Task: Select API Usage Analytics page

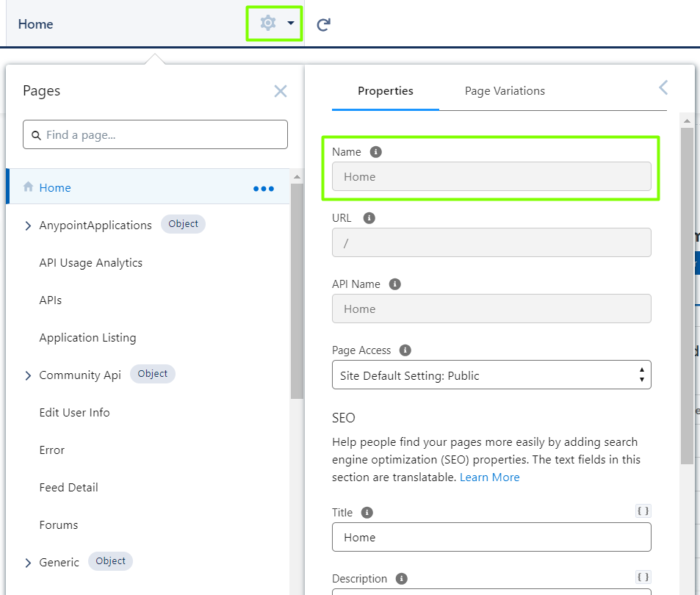Action: tap(90, 263)
